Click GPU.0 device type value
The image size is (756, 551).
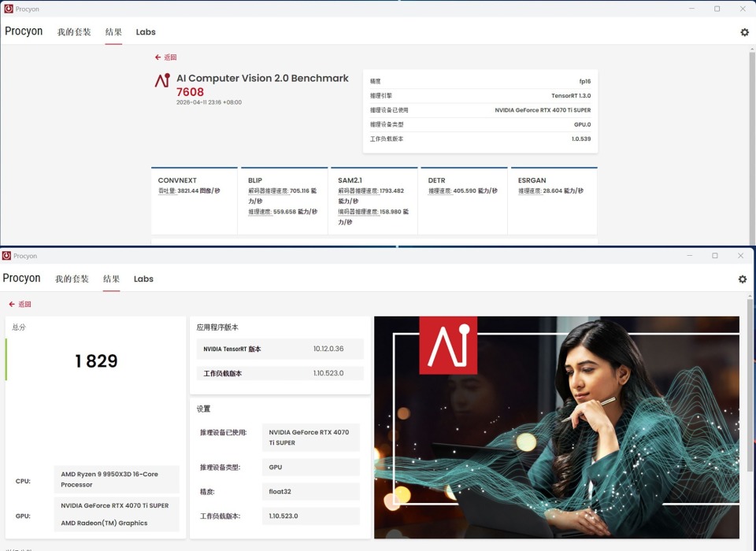tap(582, 124)
